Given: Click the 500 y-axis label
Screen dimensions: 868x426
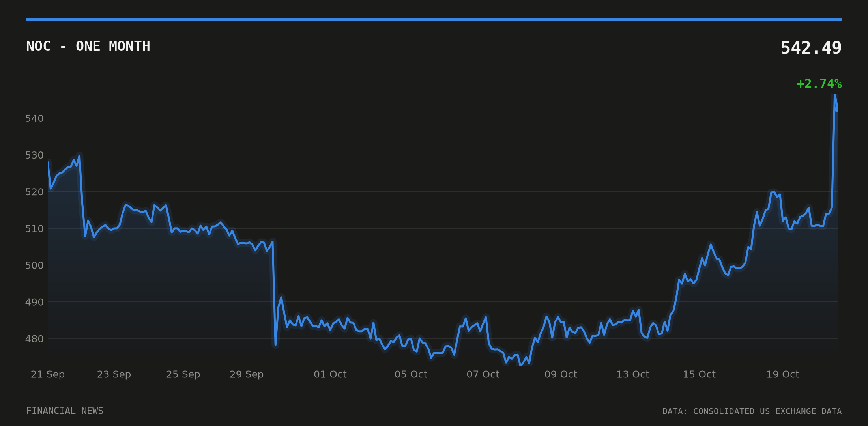Looking at the screenshot, I should pyautogui.click(x=34, y=265).
